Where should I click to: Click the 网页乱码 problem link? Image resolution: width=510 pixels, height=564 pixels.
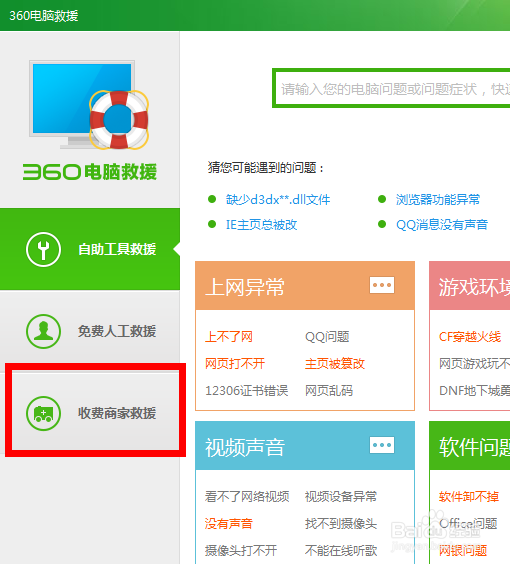point(329,391)
